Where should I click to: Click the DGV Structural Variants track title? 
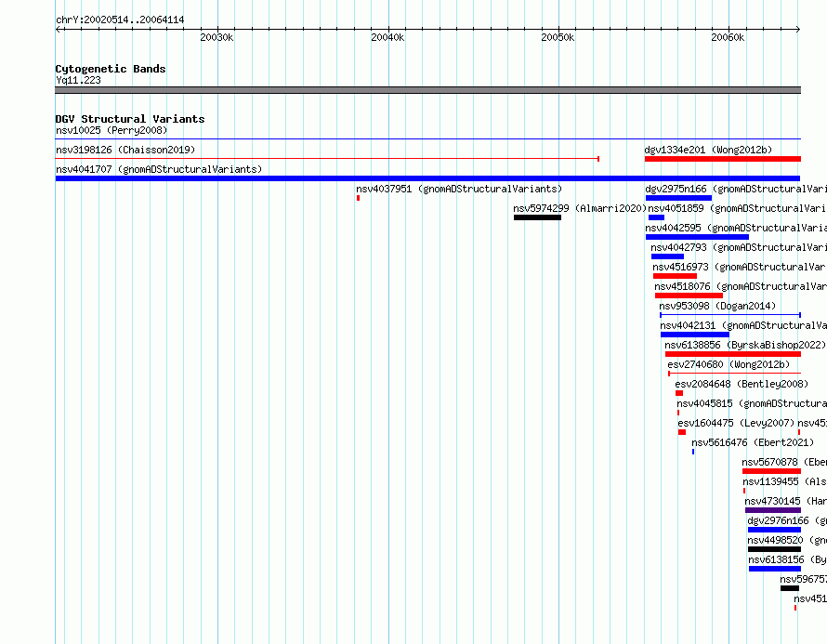pos(130,119)
